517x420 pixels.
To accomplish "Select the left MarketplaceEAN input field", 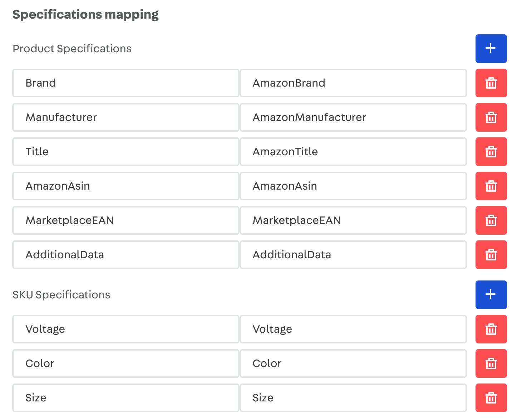I will click(125, 220).
